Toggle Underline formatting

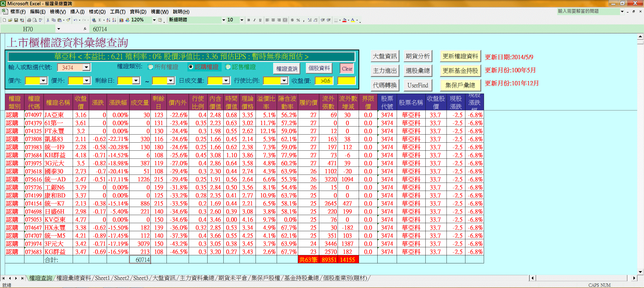click(x=260, y=20)
